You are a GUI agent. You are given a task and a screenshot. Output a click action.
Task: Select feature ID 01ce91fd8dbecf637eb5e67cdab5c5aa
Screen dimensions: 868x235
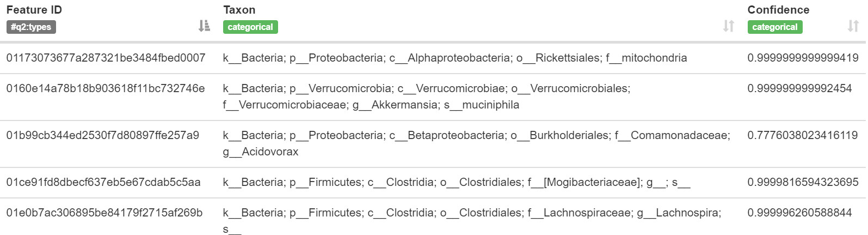[x=103, y=182]
